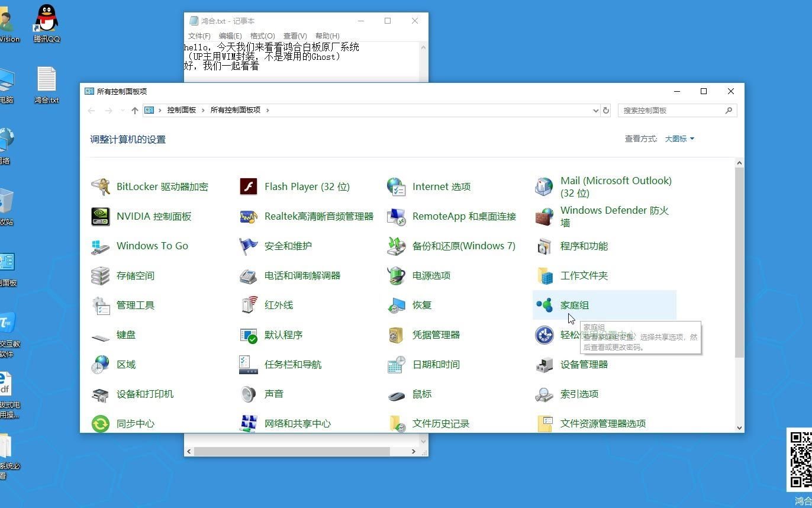This screenshot has width=812, height=508.
Task: Open the 红外线 icon
Action: [249, 305]
